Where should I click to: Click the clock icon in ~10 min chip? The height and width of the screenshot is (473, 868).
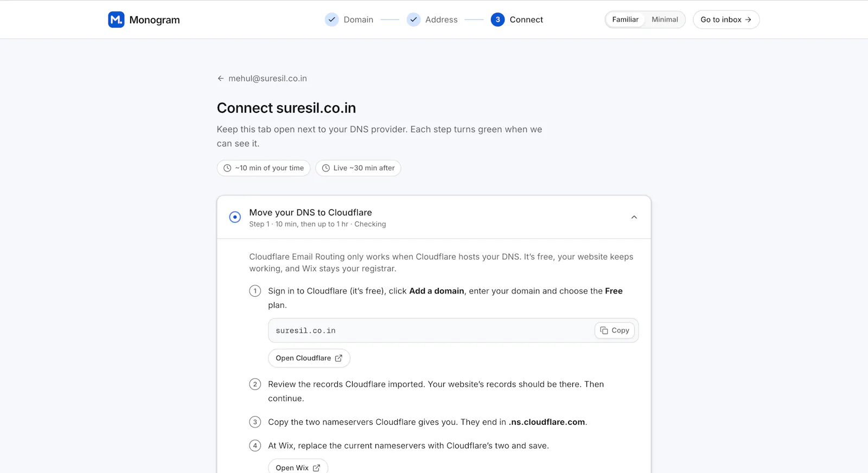227,168
